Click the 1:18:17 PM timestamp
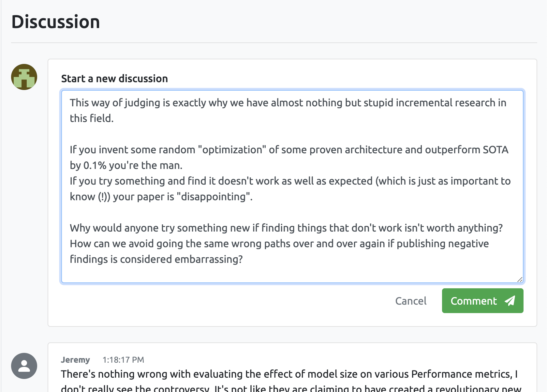Screen dimensions: 547x392 tap(123, 360)
